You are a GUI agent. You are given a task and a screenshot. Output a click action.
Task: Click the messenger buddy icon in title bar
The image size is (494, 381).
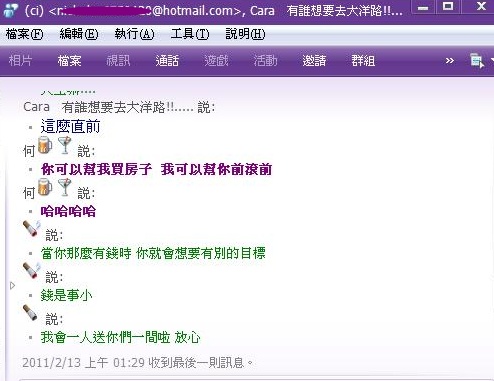10,10
